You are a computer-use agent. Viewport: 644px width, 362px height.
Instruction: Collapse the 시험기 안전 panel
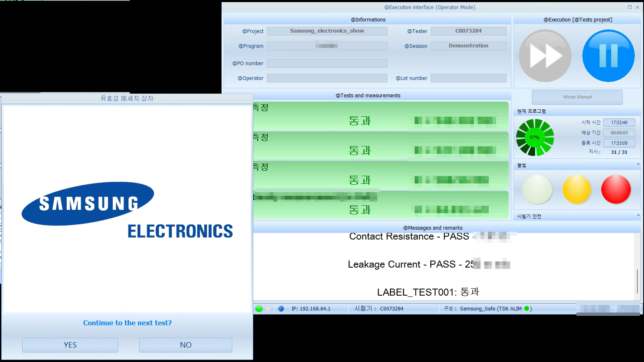click(x=638, y=216)
